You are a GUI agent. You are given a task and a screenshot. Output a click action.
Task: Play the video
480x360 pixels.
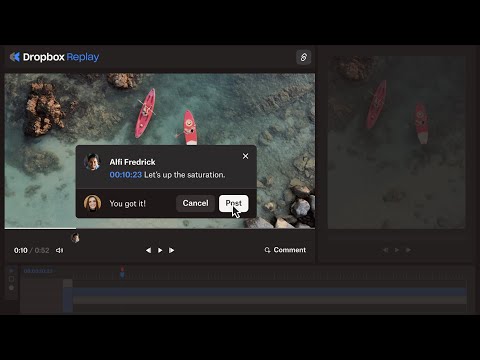(x=160, y=250)
